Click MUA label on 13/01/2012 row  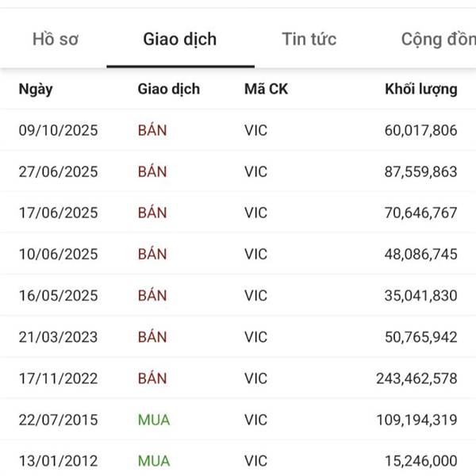(x=154, y=461)
